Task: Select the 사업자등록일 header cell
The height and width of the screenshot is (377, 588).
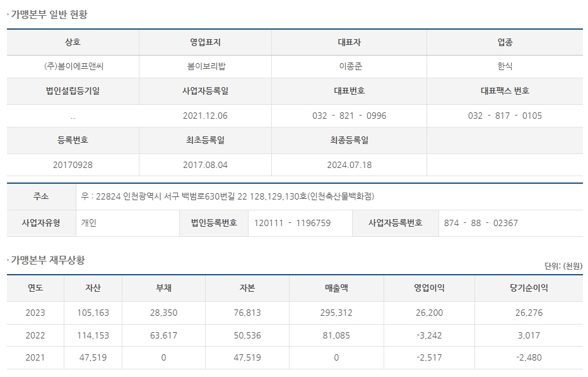Action: coord(205,91)
